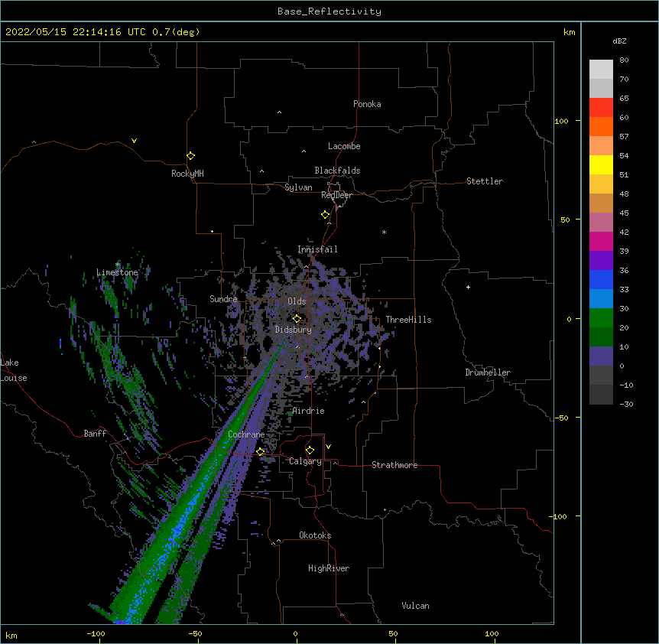The image size is (659, 644).
Task: Click the asterisk marker above Limestone
Action: (x=118, y=265)
